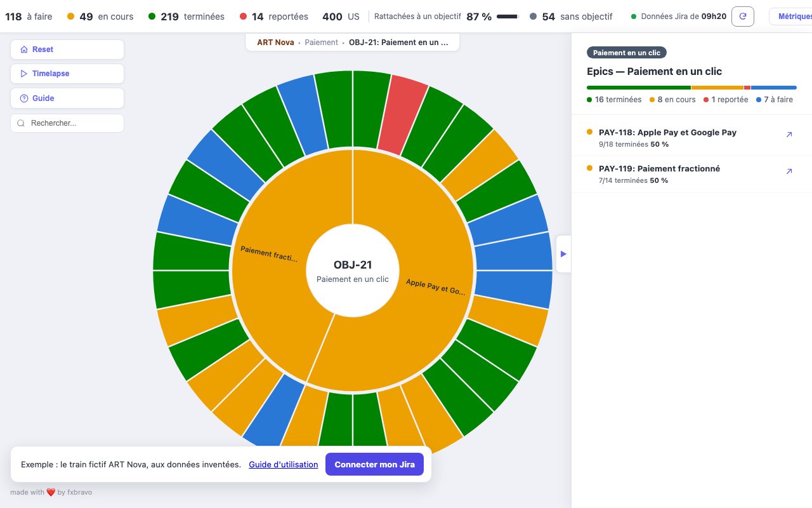Focus the Rechercher search field
The image size is (812, 508).
tap(67, 123)
